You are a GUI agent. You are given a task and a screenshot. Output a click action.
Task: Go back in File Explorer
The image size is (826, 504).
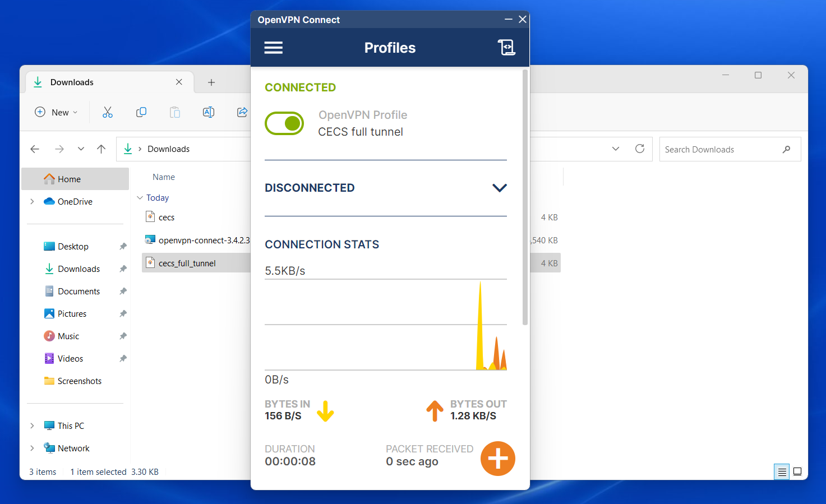(35, 149)
